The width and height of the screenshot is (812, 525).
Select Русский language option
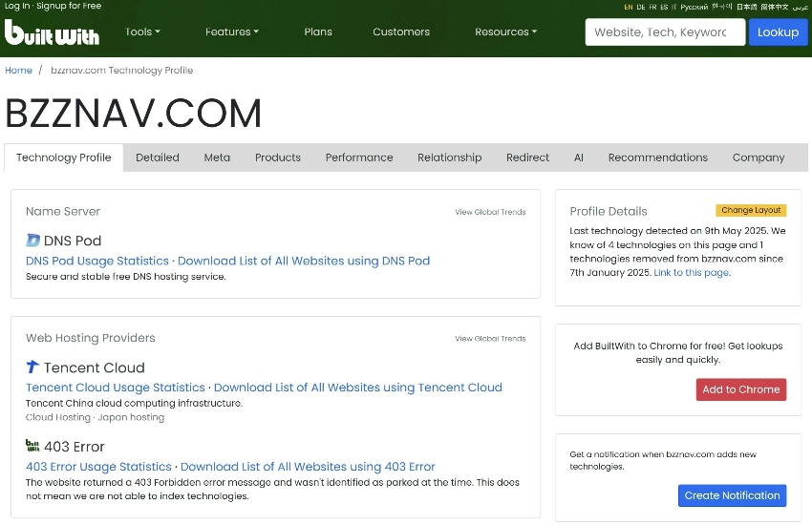coord(694,7)
